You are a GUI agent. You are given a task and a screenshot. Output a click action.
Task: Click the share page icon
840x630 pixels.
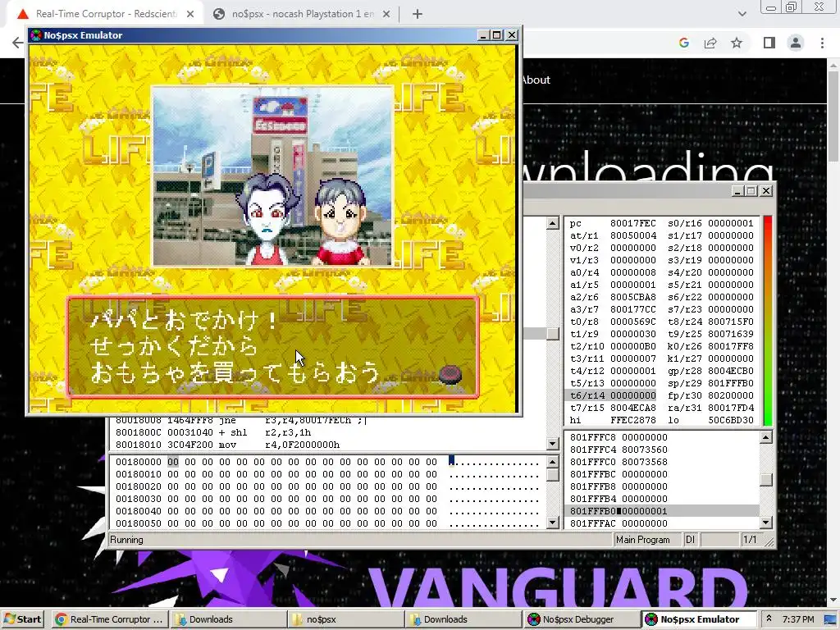tap(710, 43)
